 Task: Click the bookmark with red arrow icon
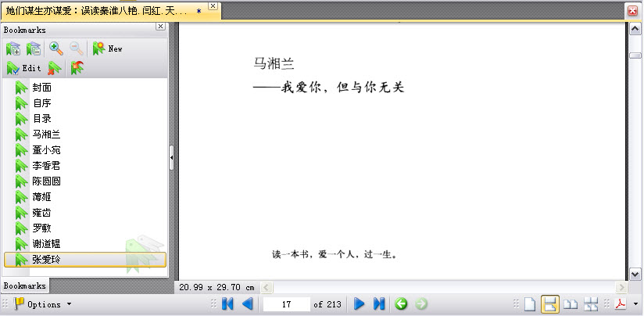[77, 68]
